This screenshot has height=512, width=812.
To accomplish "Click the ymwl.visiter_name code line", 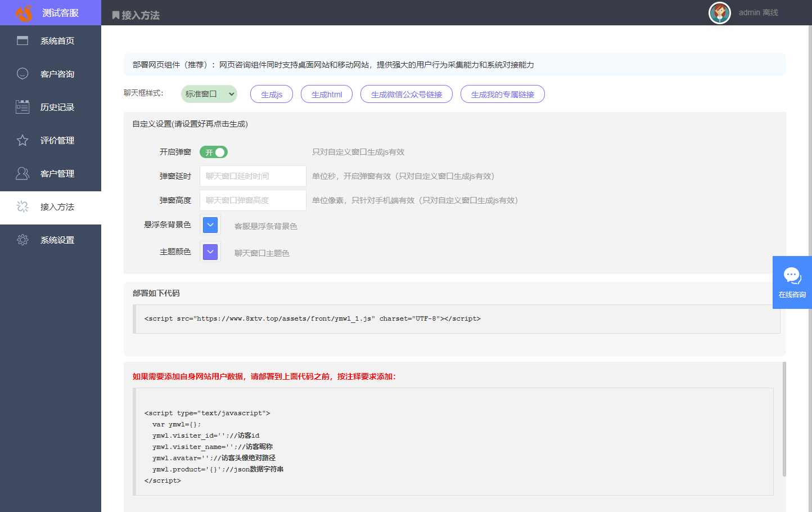I will point(213,447).
